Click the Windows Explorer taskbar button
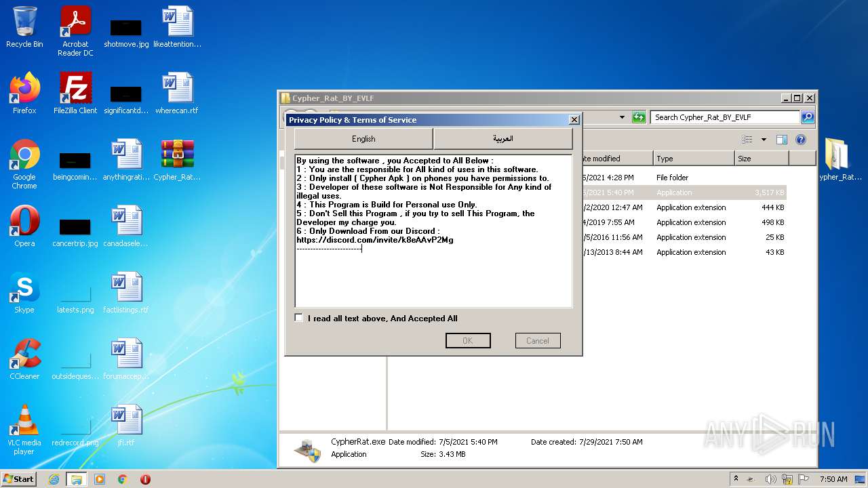The image size is (868, 488). [x=77, y=479]
